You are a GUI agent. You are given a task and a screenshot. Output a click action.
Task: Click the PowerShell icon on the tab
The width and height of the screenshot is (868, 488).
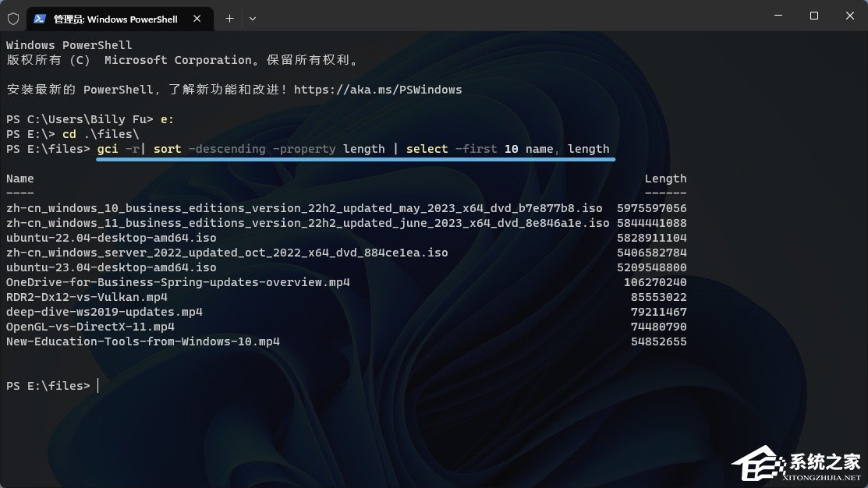[x=39, y=19]
